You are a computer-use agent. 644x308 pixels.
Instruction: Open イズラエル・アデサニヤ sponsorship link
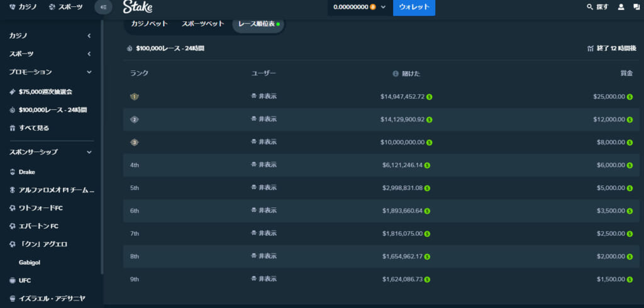[x=47, y=299]
